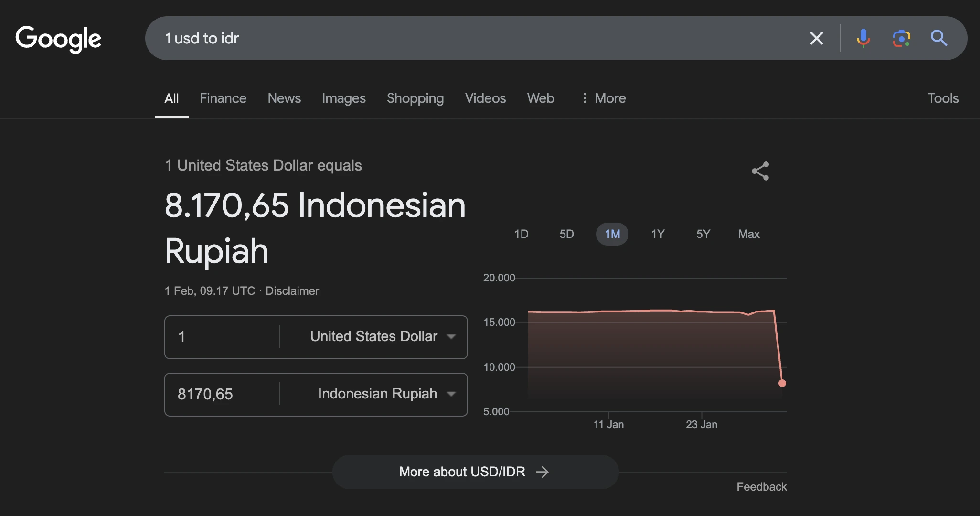Image resolution: width=980 pixels, height=516 pixels.
Task: Switch to the Web tab
Action: [x=541, y=98]
